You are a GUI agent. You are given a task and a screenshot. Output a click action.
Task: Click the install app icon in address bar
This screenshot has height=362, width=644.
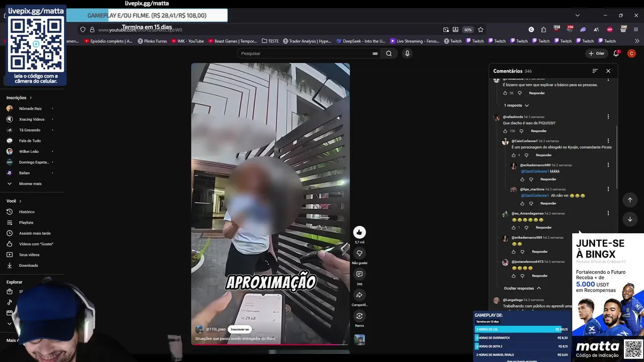point(455,30)
